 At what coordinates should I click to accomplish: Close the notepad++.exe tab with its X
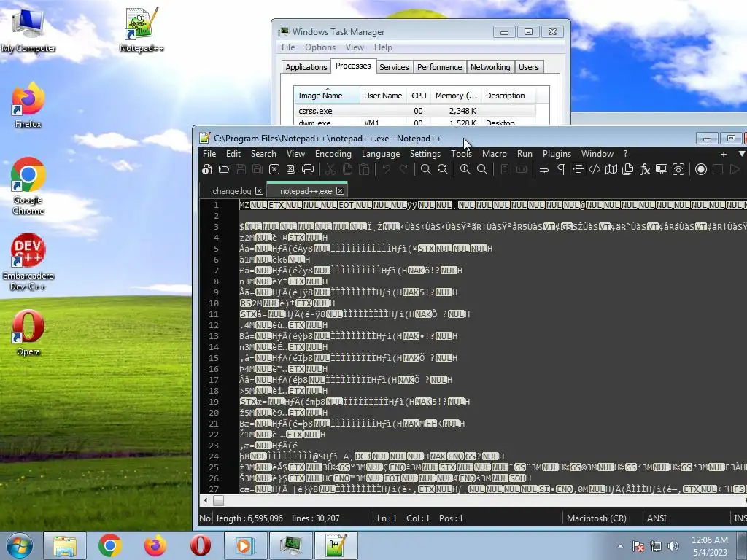click(x=340, y=190)
